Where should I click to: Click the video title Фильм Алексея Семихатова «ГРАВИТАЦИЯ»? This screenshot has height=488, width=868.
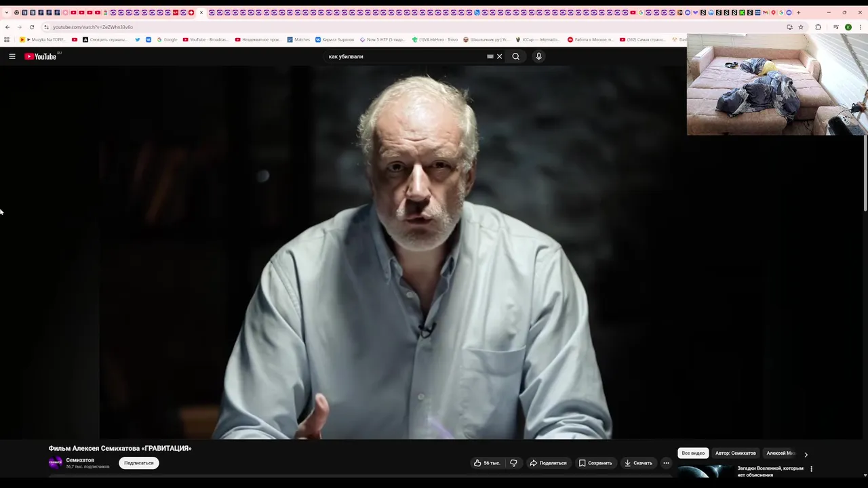click(x=120, y=448)
